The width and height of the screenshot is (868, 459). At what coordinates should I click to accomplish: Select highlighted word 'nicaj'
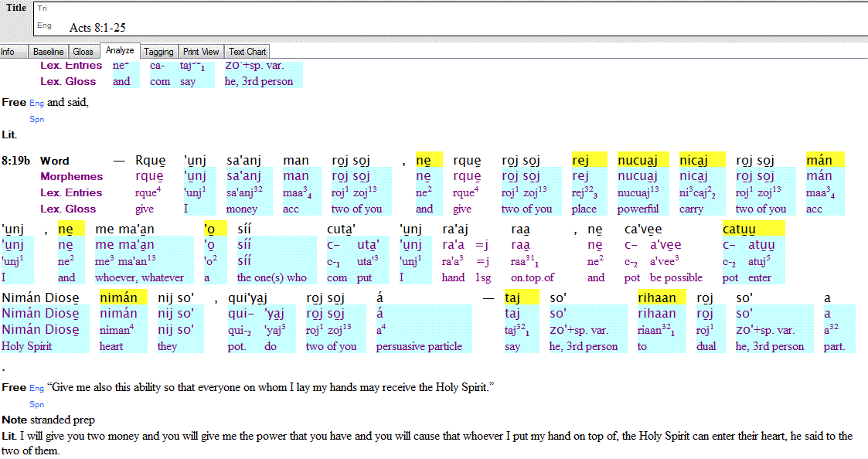702,160
